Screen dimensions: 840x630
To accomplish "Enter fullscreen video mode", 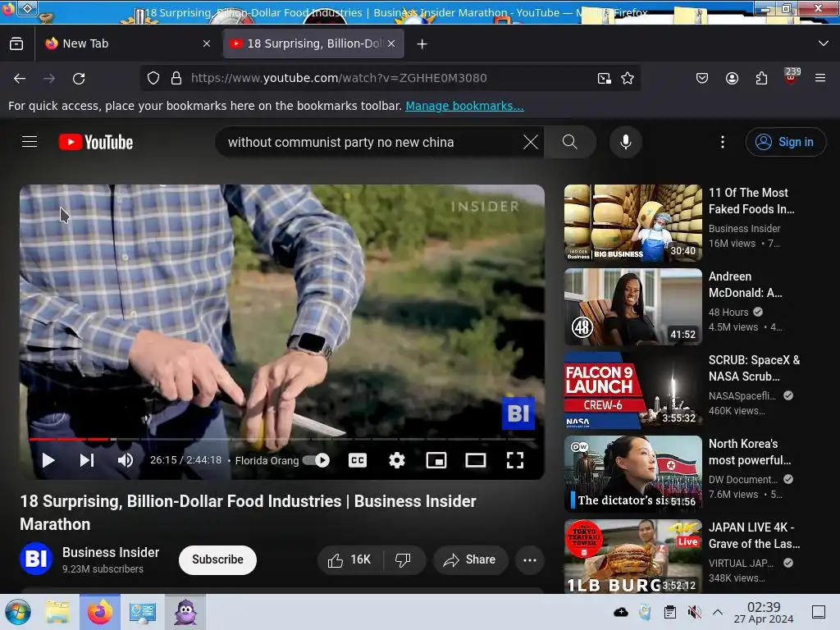I will coord(515,460).
